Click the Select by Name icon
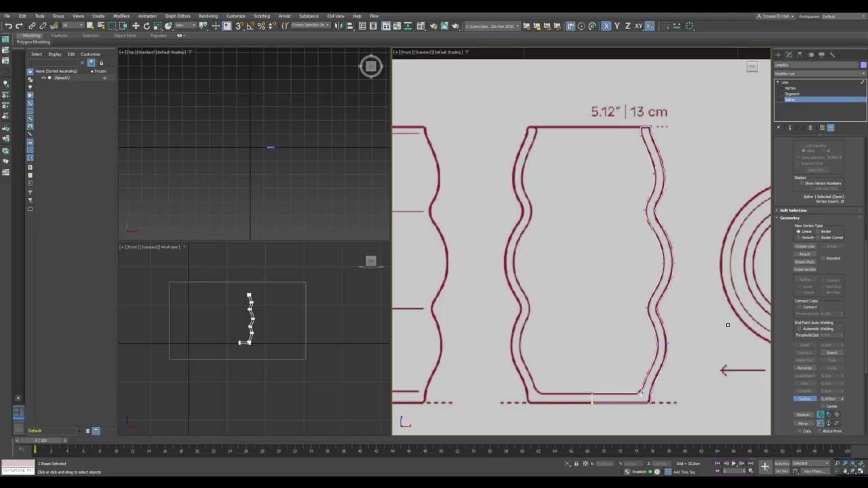The width and height of the screenshot is (868, 488). [x=101, y=26]
